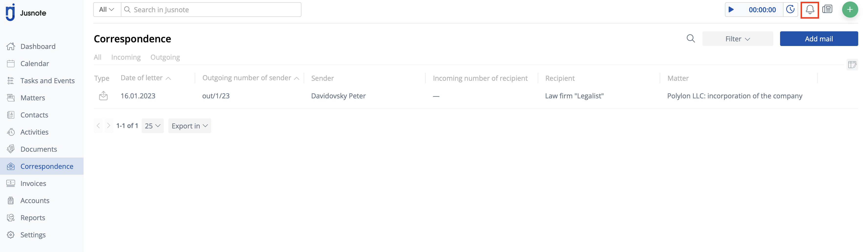Expand the All search scope dropdown
Image resolution: width=868 pixels, height=252 pixels.
point(107,10)
